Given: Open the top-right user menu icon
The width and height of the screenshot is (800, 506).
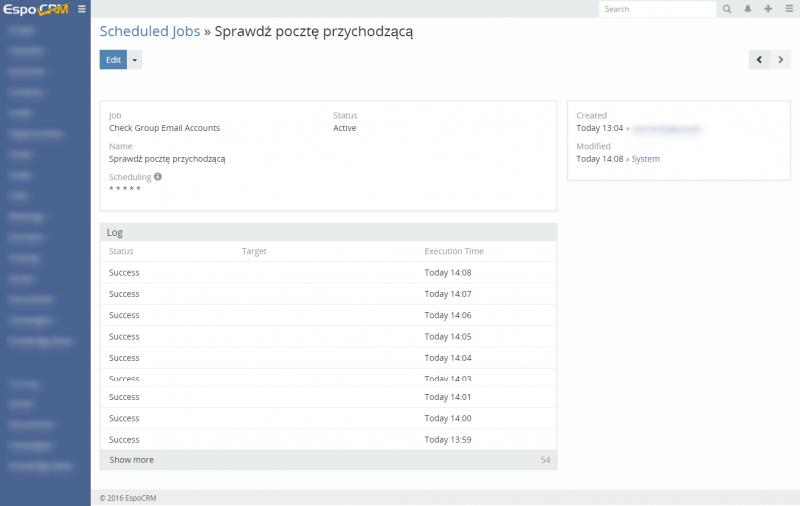Looking at the screenshot, I should tap(787, 9).
